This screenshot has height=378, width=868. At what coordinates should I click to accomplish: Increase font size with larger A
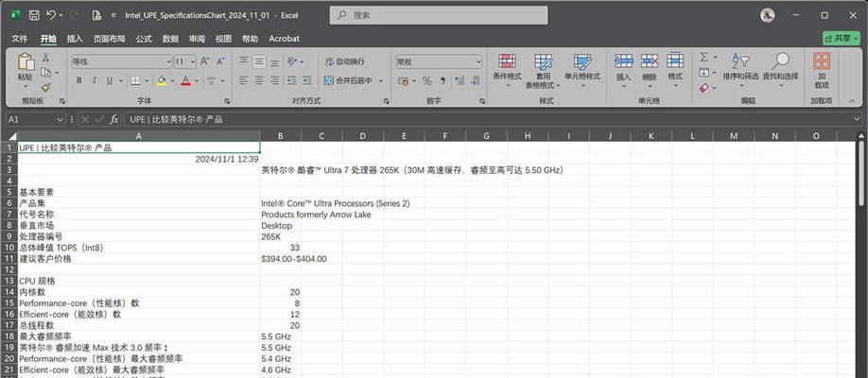coord(205,61)
